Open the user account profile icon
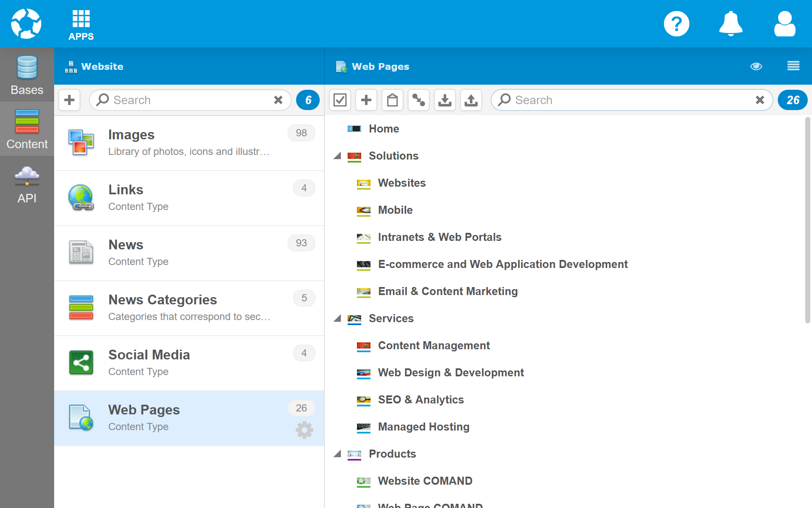The height and width of the screenshot is (508, 812). click(x=785, y=24)
